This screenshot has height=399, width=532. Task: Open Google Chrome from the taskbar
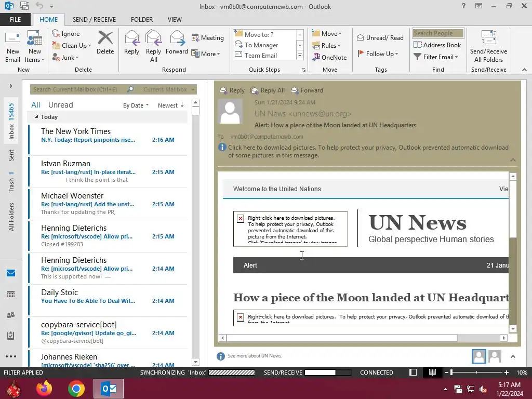click(76, 389)
